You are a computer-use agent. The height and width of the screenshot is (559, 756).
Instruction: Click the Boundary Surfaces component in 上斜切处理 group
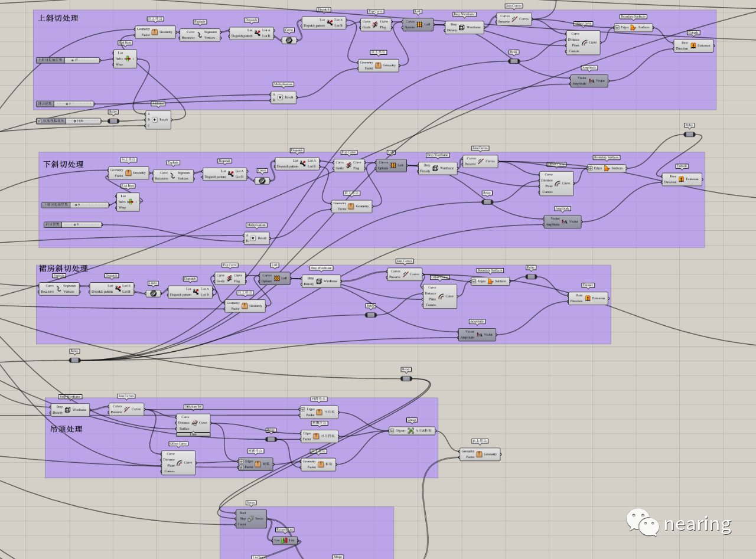[633, 27]
